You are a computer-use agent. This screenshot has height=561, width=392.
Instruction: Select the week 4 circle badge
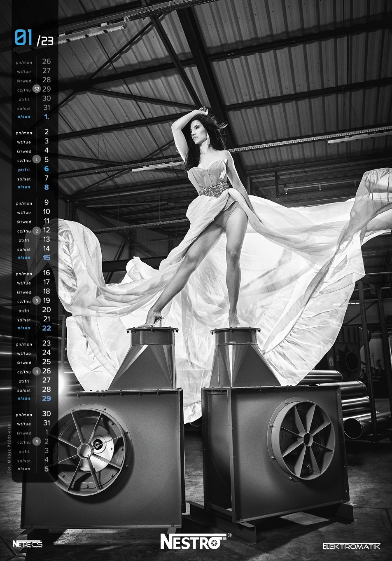click(x=37, y=371)
